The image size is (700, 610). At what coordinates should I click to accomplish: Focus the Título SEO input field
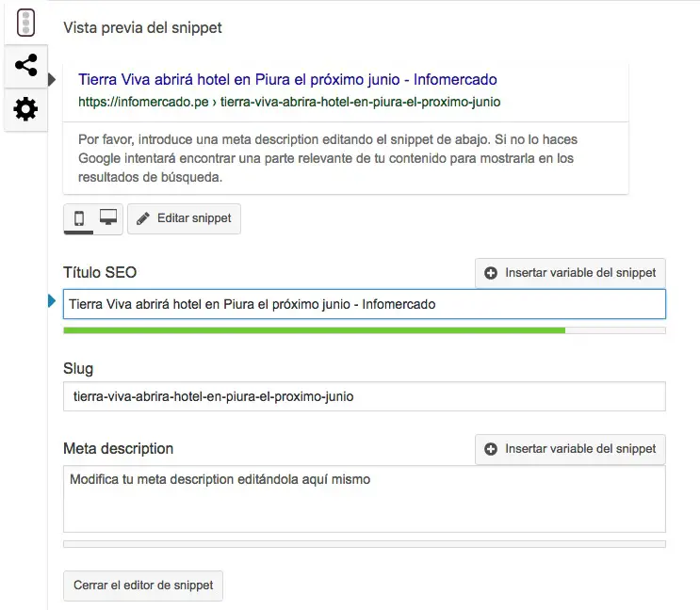[x=365, y=304]
